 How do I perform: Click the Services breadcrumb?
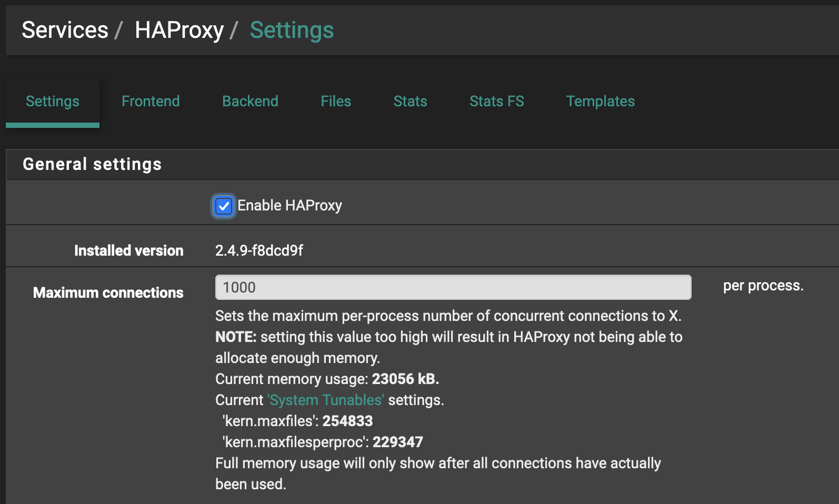tap(65, 30)
